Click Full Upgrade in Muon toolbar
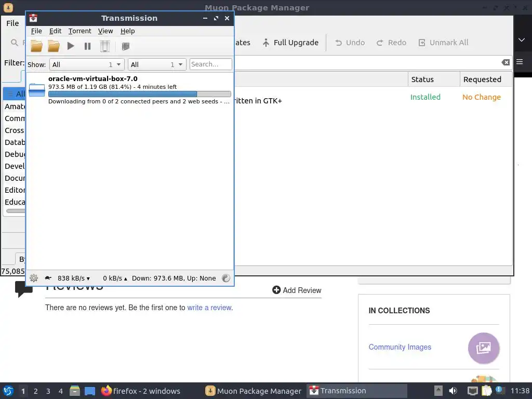The height and width of the screenshot is (399, 532). (x=290, y=43)
